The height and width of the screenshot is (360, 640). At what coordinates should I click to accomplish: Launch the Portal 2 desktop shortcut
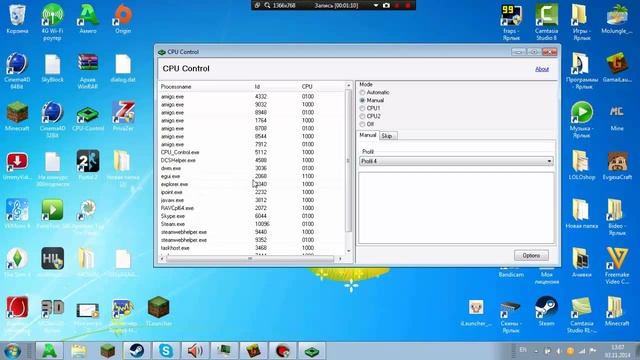[x=88, y=165]
